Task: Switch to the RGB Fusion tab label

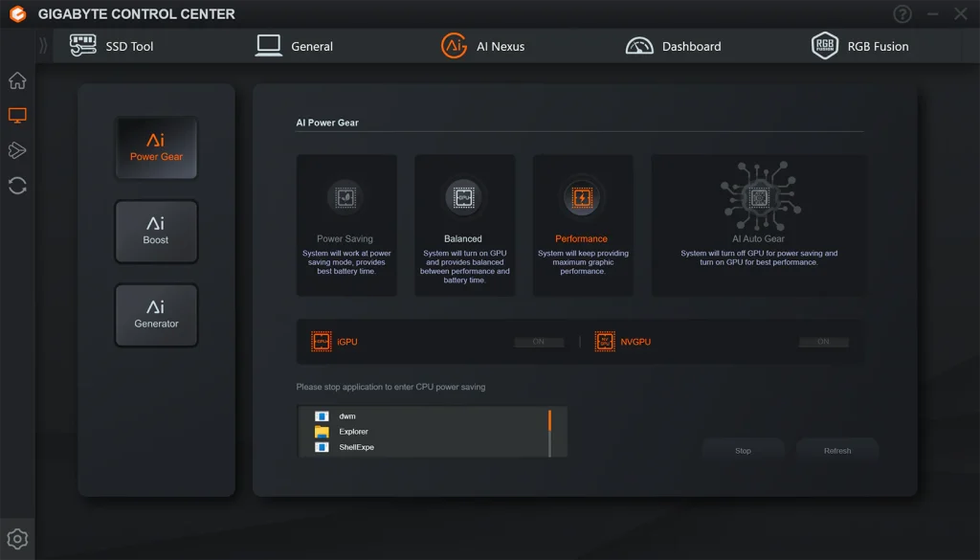Action: click(879, 46)
